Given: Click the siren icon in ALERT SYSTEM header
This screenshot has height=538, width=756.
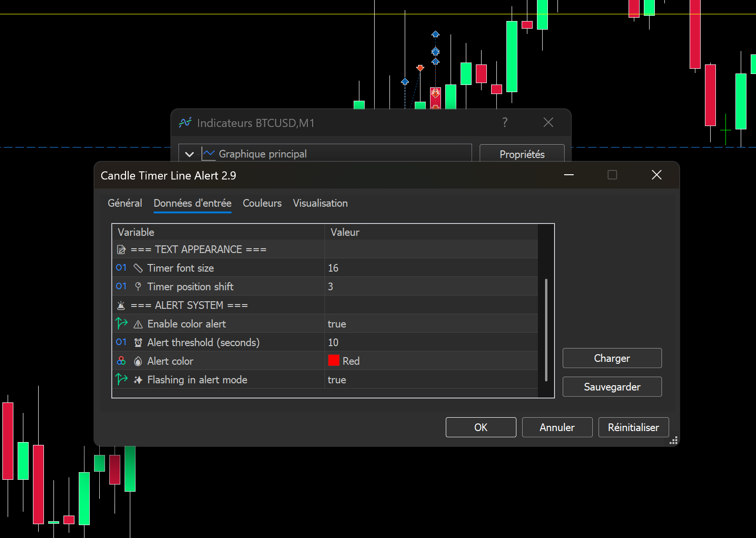Looking at the screenshot, I should tap(121, 306).
